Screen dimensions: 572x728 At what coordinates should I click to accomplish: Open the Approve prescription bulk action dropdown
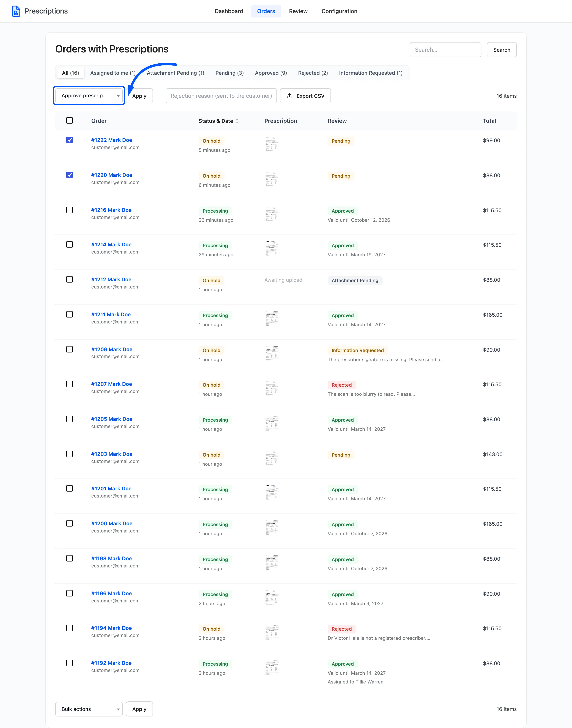89,96
